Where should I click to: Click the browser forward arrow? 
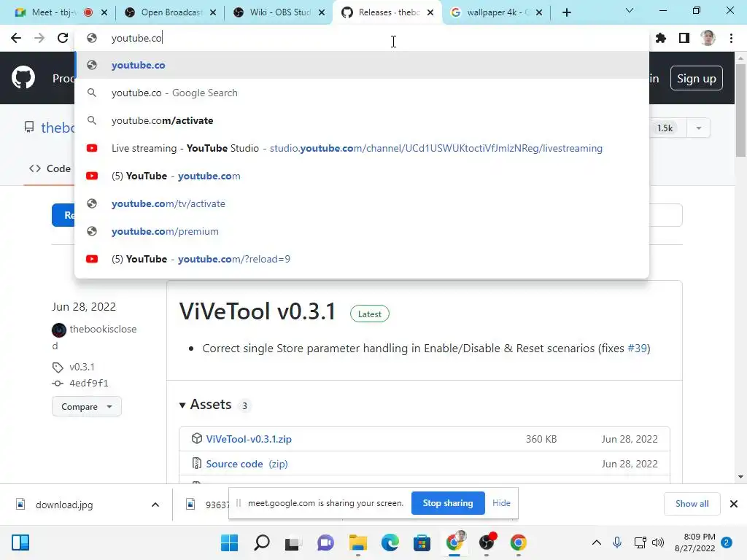click(39, 38)
